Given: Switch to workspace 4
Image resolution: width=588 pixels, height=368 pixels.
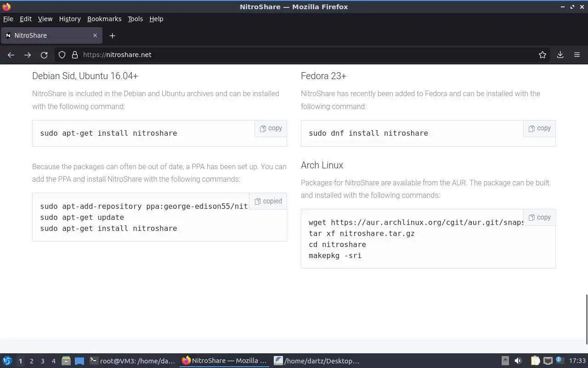Looking at the screenshot, I should click(x=53, y=361).
